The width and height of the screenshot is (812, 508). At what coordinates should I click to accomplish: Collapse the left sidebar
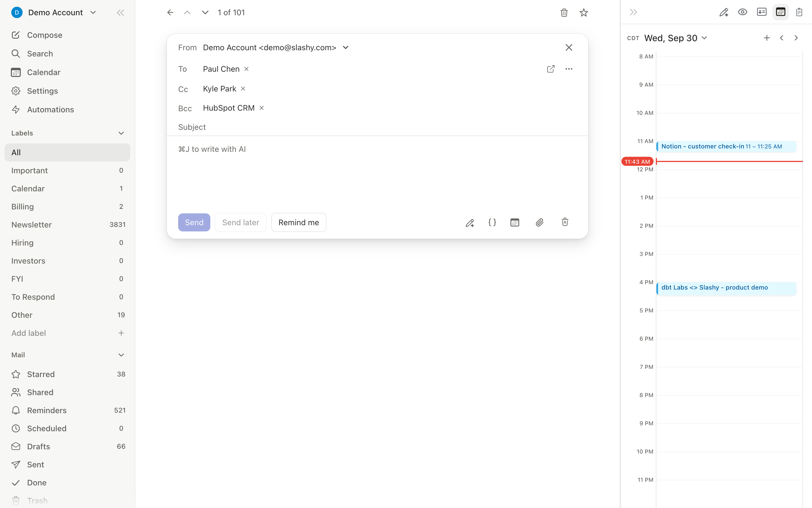point(120,13)
